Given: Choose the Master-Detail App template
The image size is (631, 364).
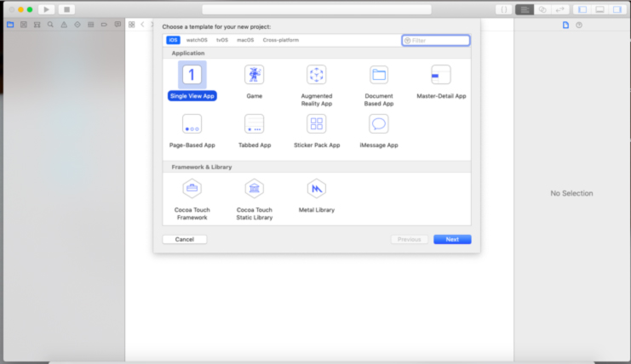Looking at the screenshot, I should [441, 76].
